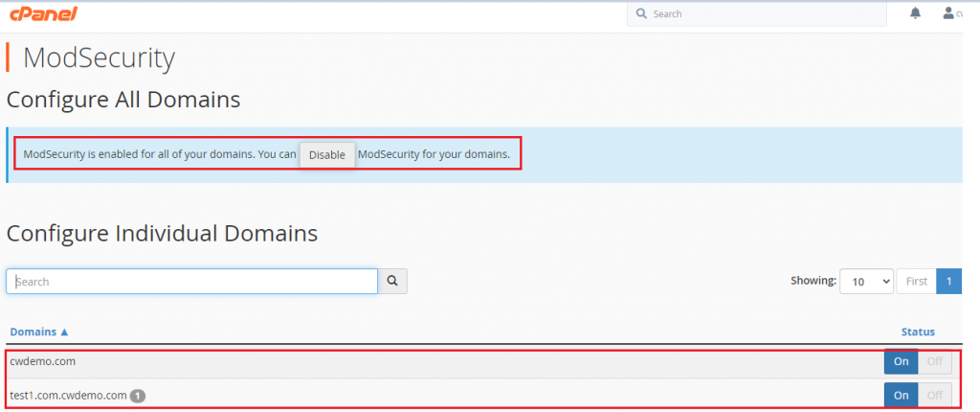Select the test1.com.cwdemo.com domain name

[x=68, y=395]
